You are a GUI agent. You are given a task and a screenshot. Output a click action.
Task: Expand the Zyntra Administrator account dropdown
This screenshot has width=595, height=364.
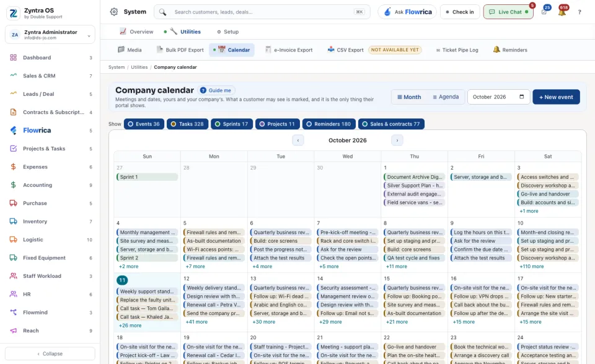coord(50,35)
